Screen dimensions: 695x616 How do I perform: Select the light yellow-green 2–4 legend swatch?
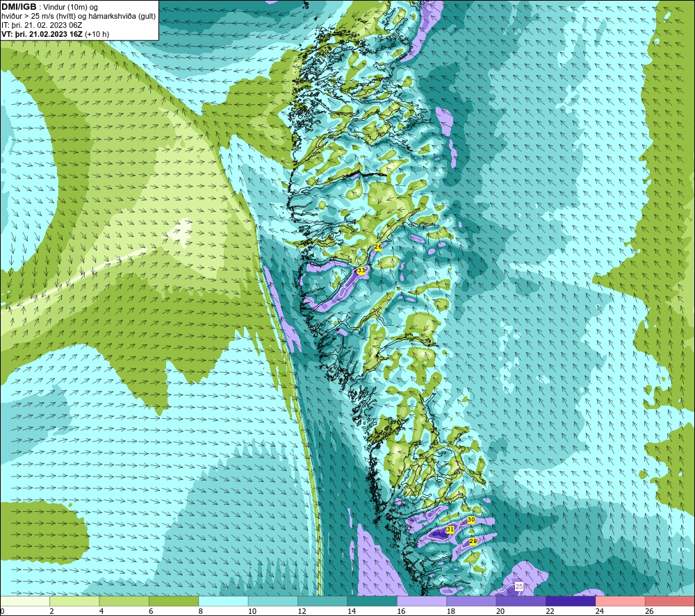point(74,601)
